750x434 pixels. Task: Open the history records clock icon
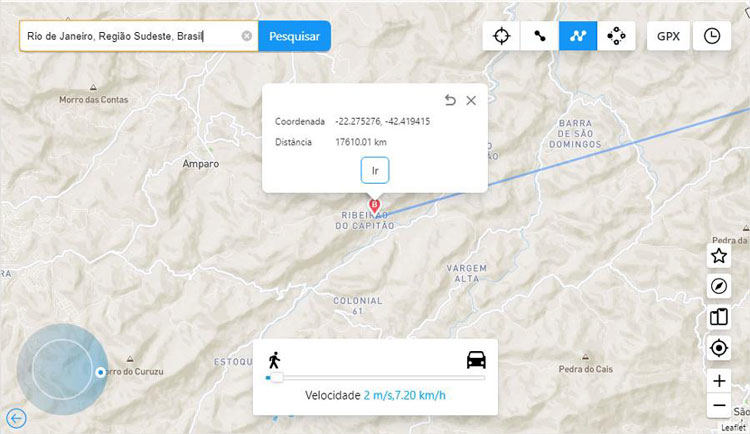point(711,36)
